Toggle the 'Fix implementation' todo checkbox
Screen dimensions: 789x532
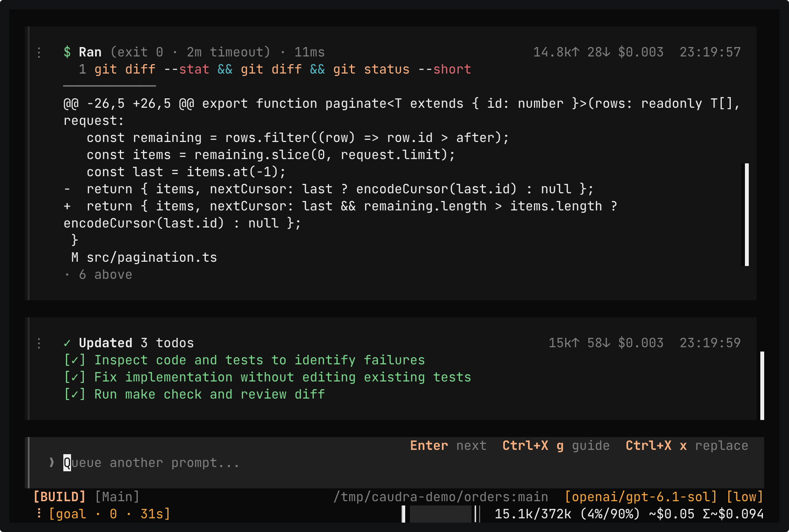(x=74, y=377)
